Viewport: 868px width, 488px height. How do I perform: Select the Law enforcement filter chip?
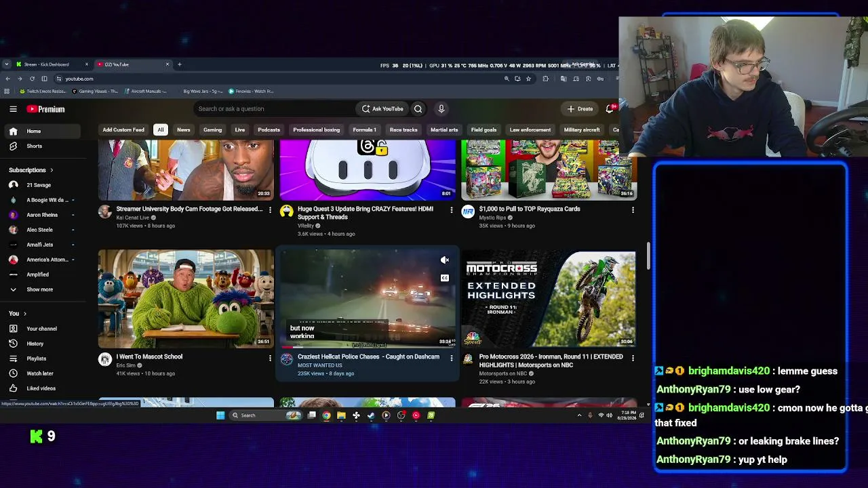pyautogui.click(x=530, y=129)
